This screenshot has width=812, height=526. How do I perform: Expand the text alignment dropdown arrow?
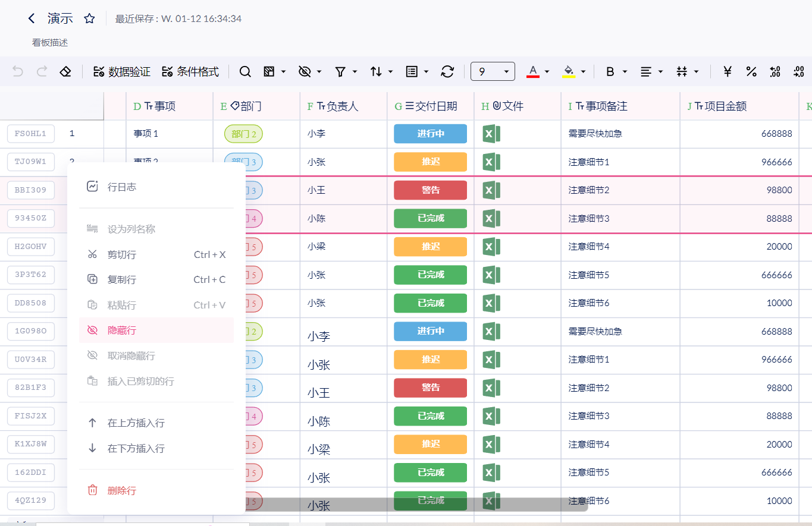(660, 71)
